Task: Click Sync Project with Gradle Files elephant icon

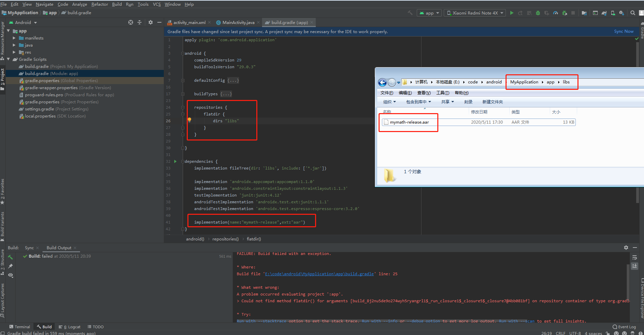Action: coord(604,13)
